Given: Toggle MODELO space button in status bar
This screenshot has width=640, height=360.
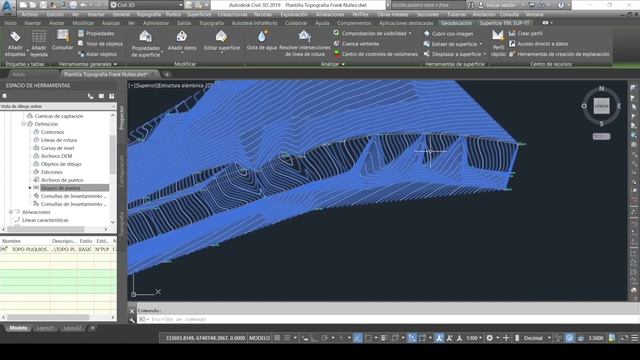Looking at the screenshot, I should (x=260, y=338).
